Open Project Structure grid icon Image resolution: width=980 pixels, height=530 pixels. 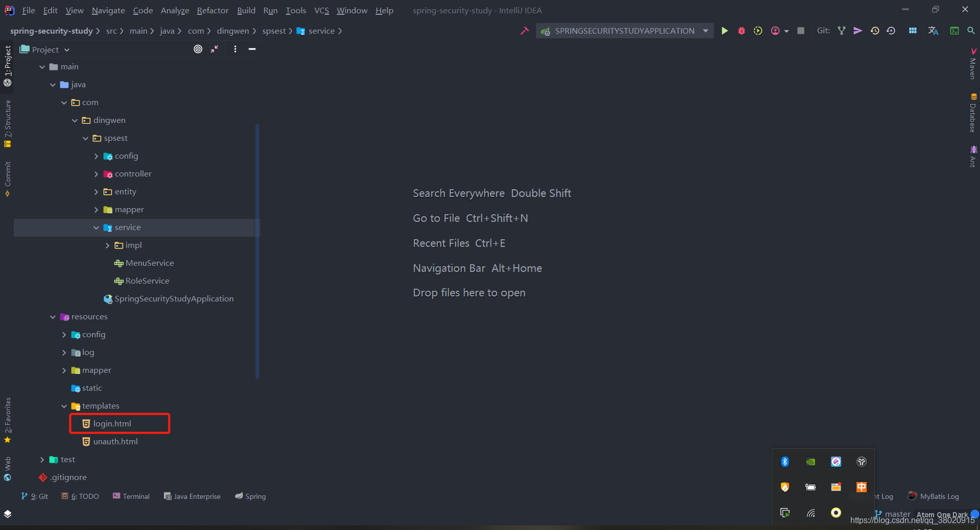pos(913,31)
